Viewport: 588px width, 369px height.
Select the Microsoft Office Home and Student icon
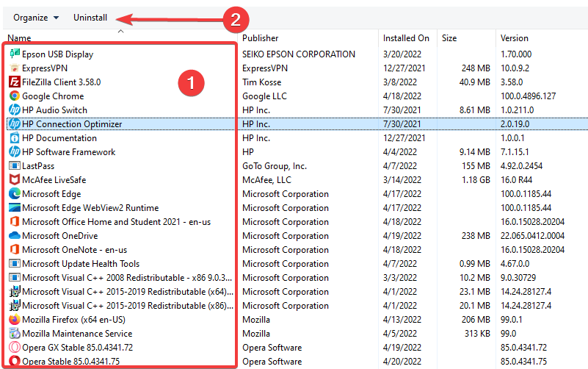[15, 221]
